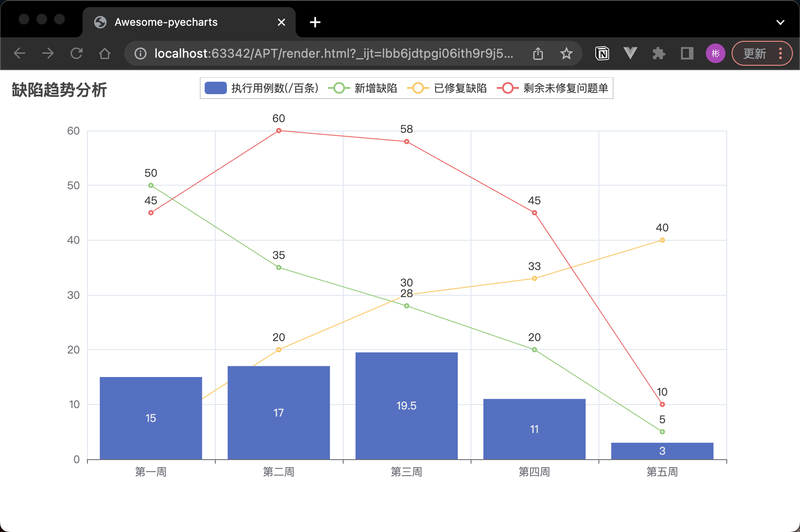Image resolution: width=800 pixels, height=532 pixels.
Task: Click the 缺陷趋势分析 chart title
Action: coord(59,90)
